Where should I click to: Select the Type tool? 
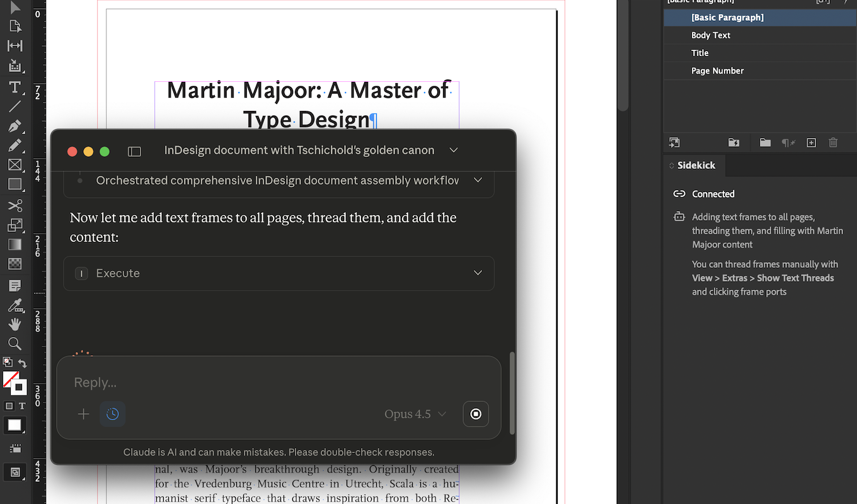[x=15, y=87]
